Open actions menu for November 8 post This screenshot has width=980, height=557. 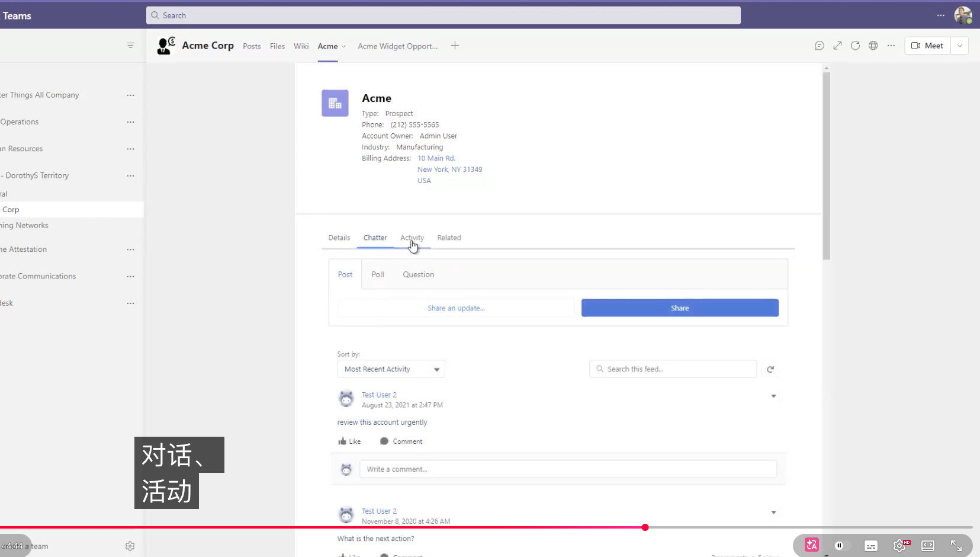click(x=773, y=512)
